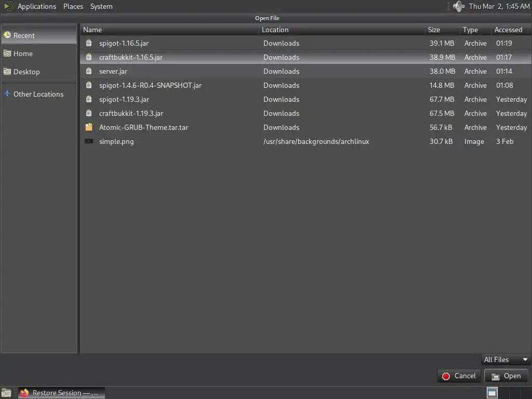Click the red Cancel button icon
Viewport: 532px width, 399px height.
click(446, 376)
